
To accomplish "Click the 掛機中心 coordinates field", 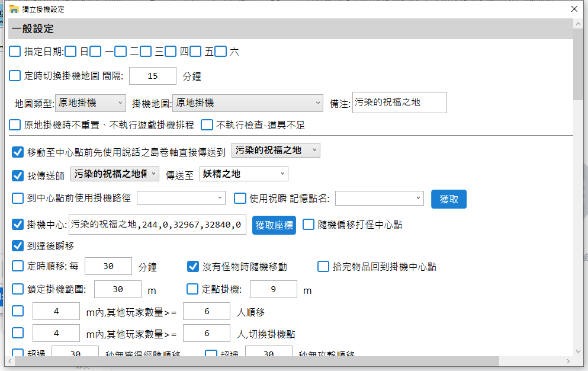I will 158,225.
